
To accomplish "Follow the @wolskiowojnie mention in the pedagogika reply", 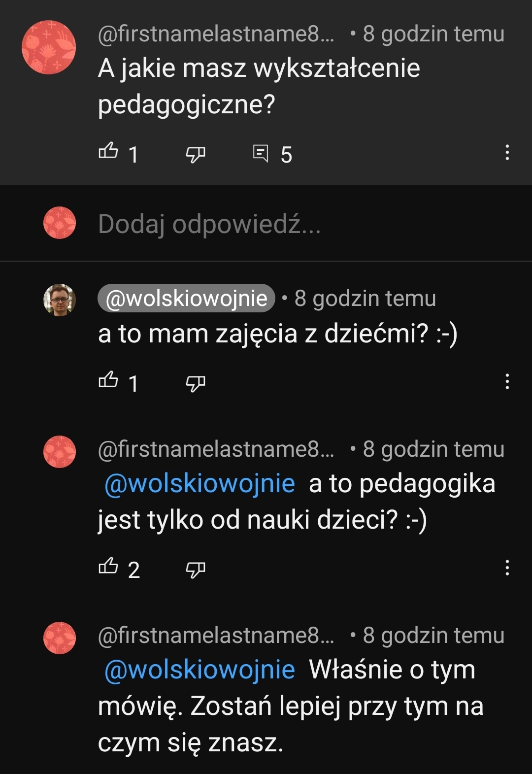I will click(199, 484).
